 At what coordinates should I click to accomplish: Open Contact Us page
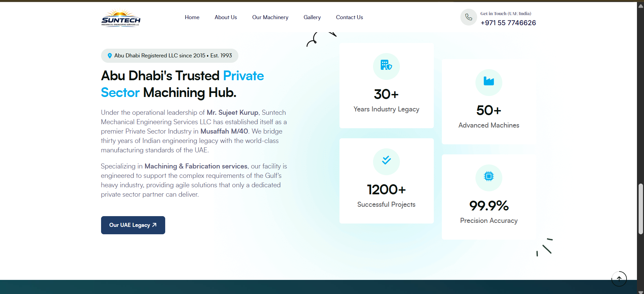click(x=350, y=17)
